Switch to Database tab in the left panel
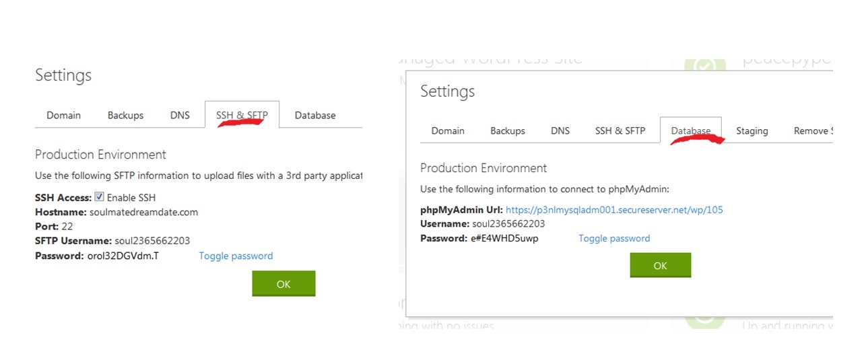The image size is (868, 339). click(314, 116)
